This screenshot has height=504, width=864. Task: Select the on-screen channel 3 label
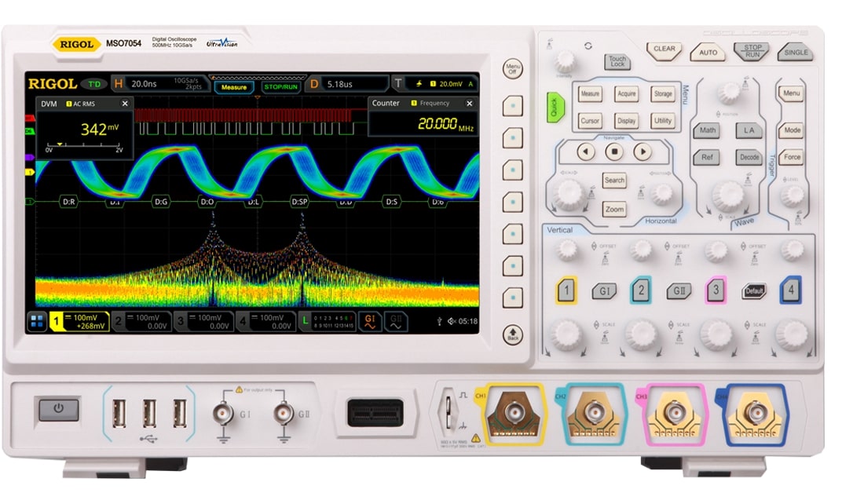pos(203,321)
